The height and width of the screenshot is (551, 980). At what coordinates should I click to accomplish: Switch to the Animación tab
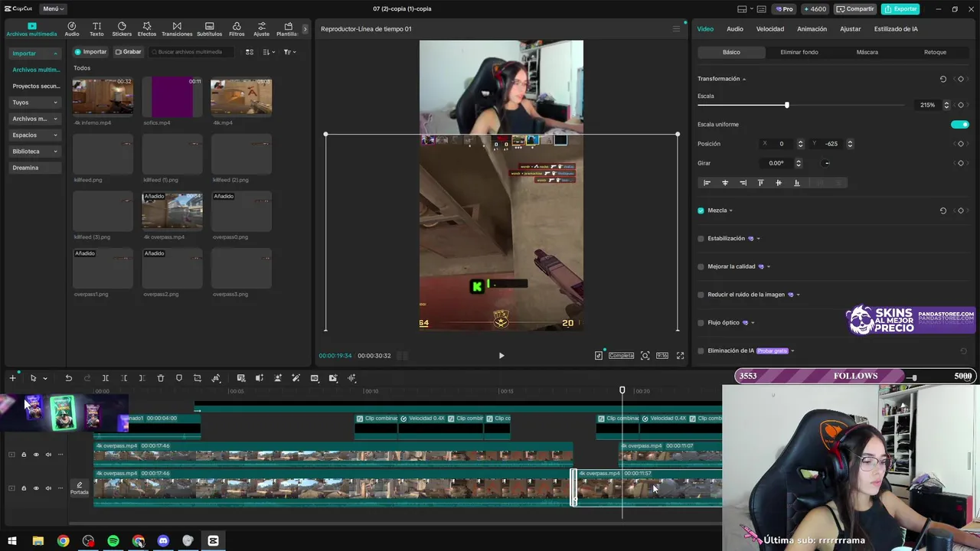(x=812, y=29)
